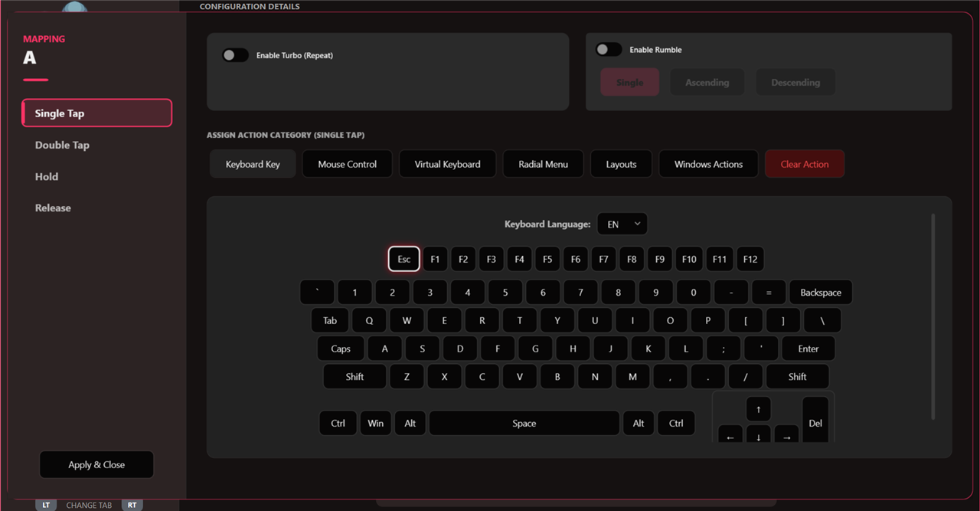Click the RT change tab icon
980x511 pixels.
point(132,505)
